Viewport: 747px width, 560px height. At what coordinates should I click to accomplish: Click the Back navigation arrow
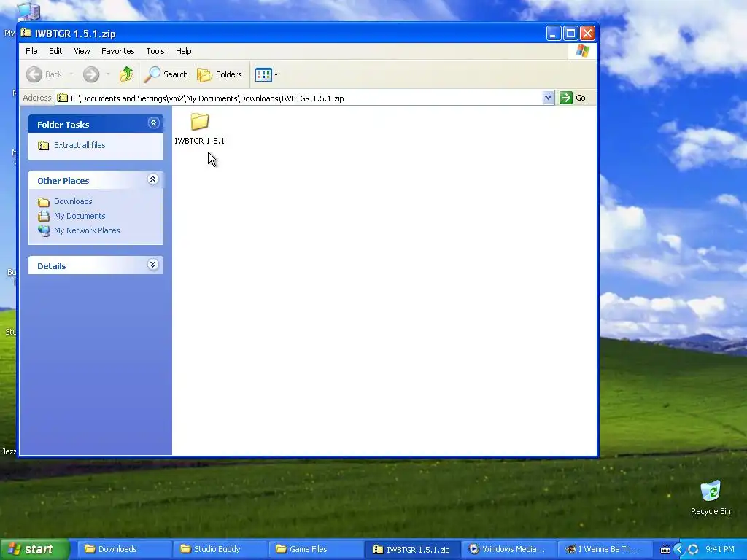(x=34, y=74)
